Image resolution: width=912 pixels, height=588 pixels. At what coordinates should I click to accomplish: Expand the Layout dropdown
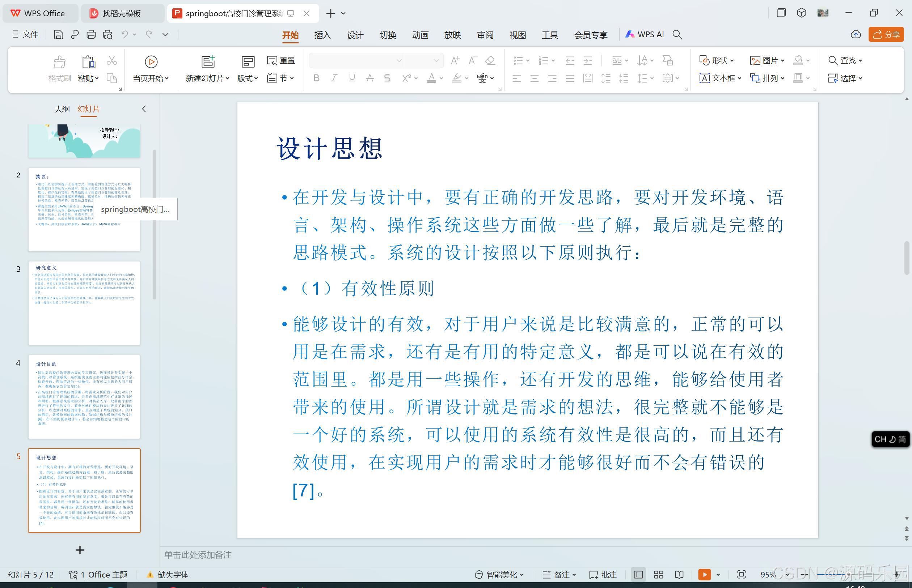(x=247, y=78)
